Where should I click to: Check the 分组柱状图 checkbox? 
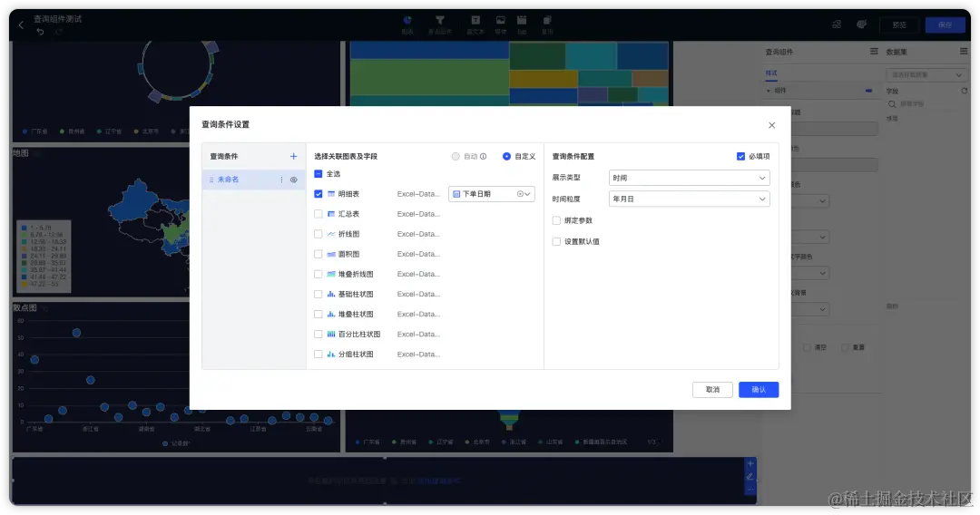point(318,354)
